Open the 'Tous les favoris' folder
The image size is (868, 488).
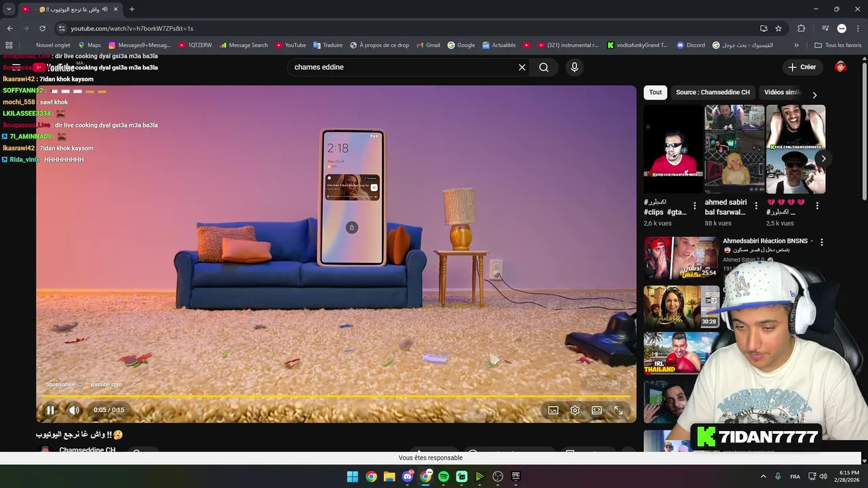838,45
